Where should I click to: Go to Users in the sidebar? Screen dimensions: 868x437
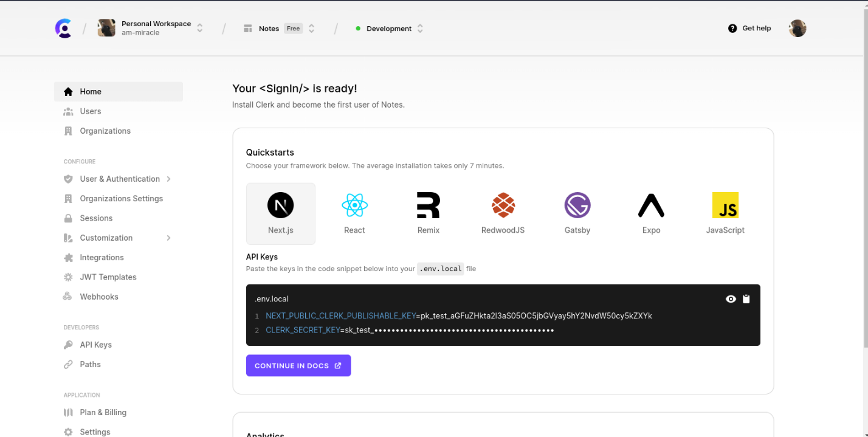pyautogui.click(x=91, y=111)
